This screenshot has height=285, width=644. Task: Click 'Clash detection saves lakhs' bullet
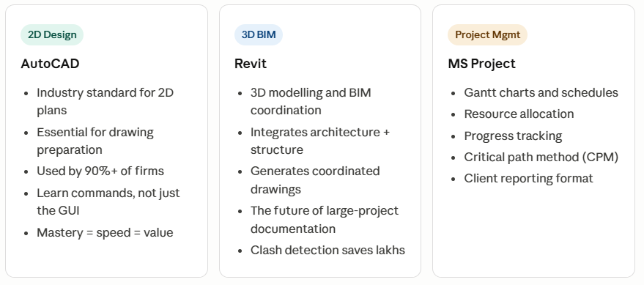327,250
